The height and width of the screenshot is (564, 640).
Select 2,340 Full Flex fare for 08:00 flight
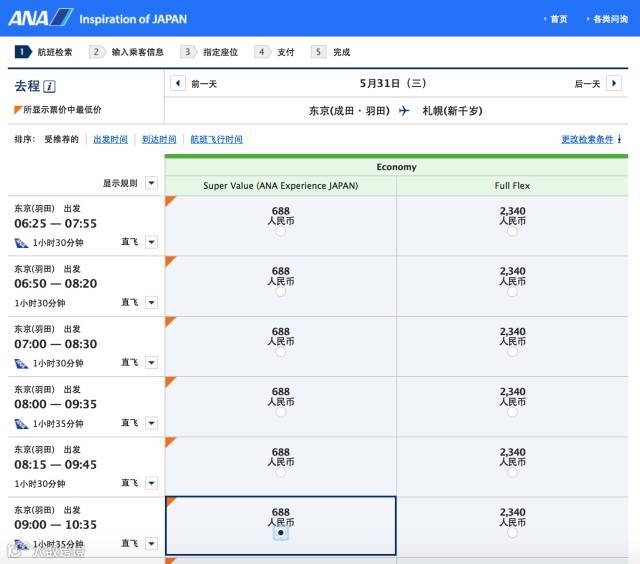point(512,412)
